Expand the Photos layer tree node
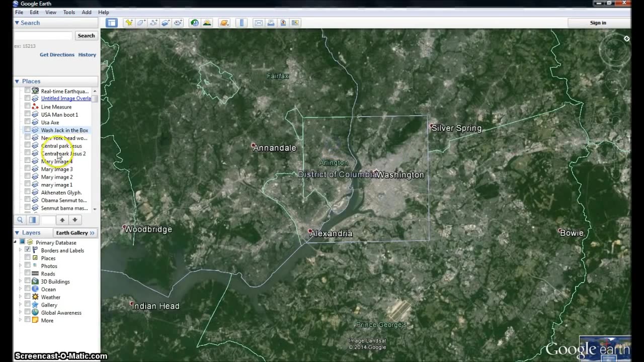The image size is (644, 362). coord(21,266)
